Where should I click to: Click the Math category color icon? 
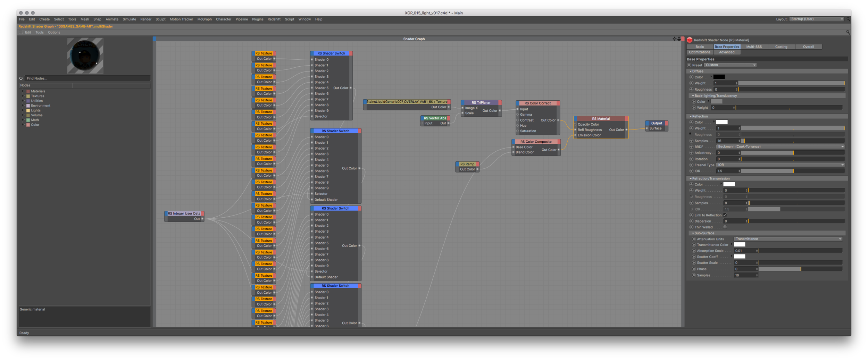tap(28, 120)
